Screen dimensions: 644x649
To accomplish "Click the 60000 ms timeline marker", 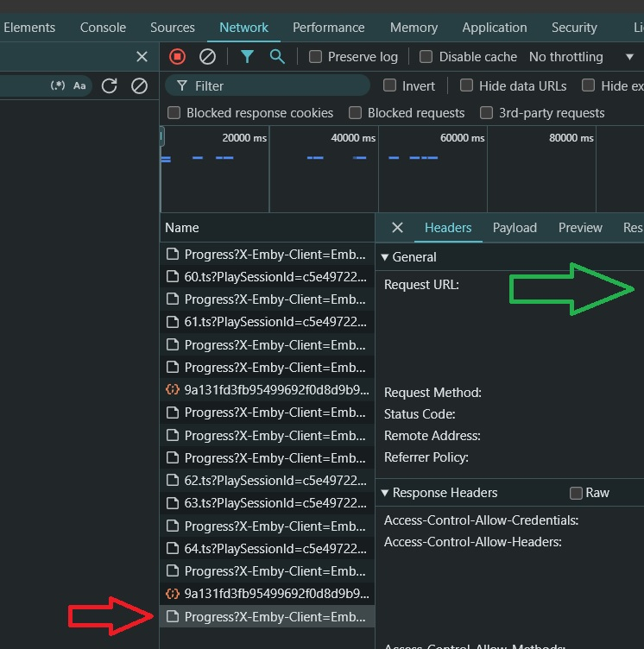I will pos(462,138).
